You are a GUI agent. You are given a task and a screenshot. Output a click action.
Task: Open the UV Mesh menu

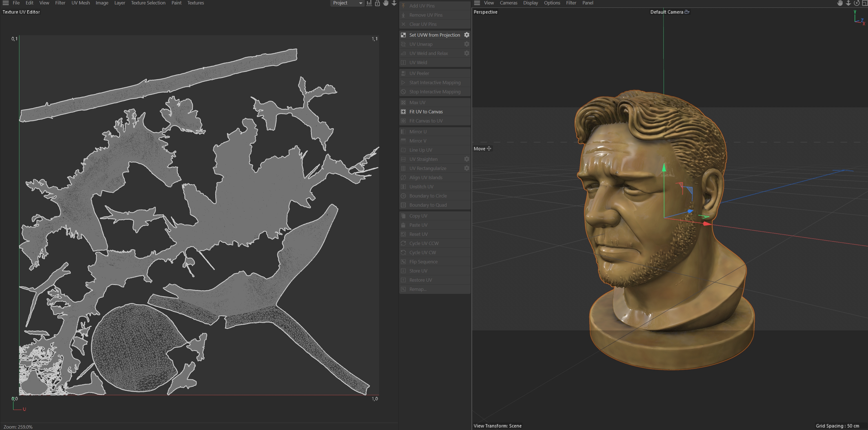81,3
